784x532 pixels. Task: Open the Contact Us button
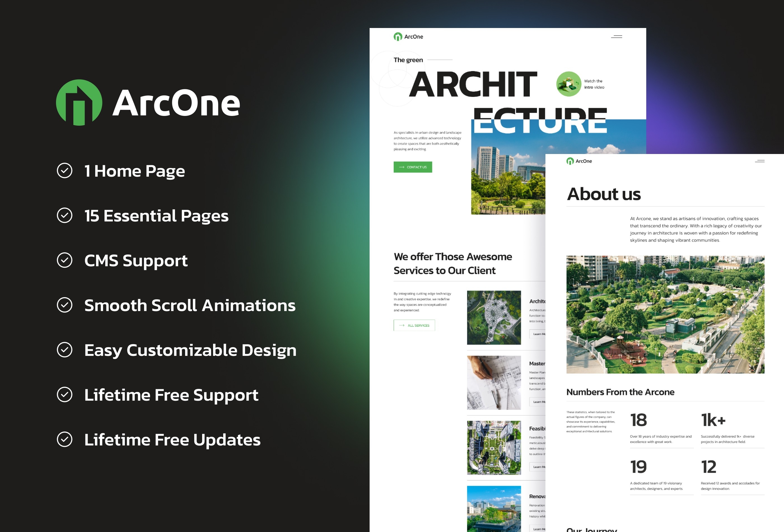pos(413,167)
